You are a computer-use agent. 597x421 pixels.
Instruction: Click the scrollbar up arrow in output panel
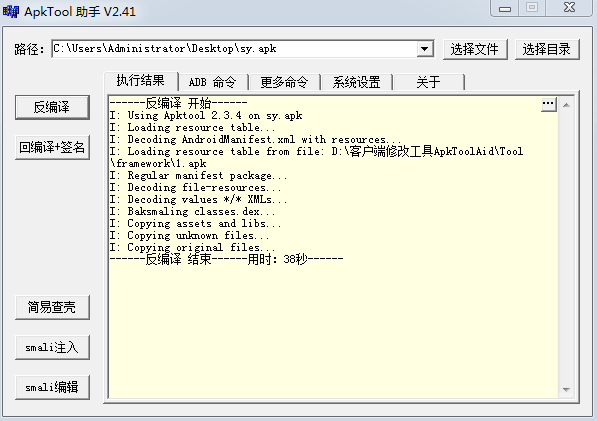[566, 105]
